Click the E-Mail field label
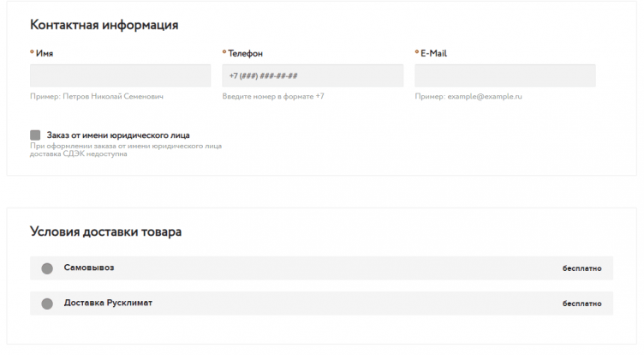The width and height of the screenshot is (644, 355). (433, 53)
